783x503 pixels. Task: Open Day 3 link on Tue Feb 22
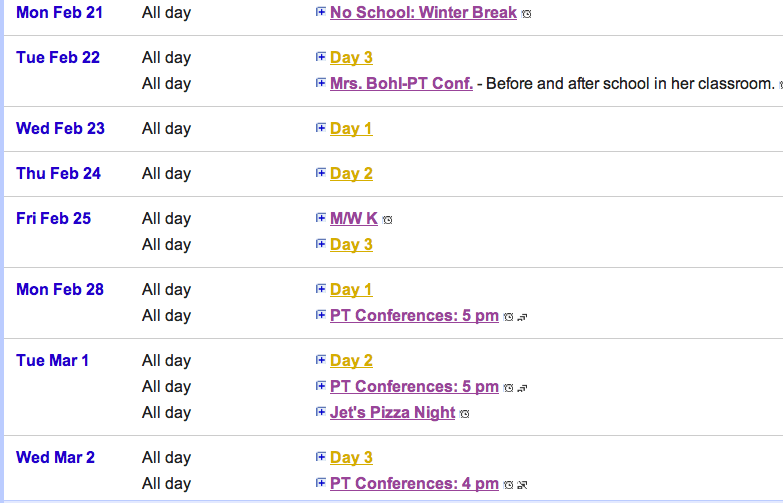(352, 57)
